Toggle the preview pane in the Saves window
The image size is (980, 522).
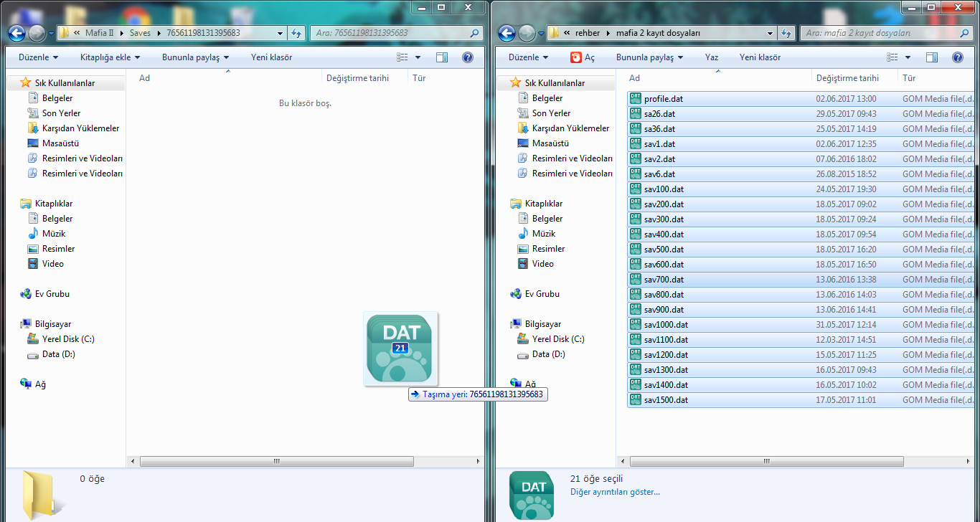[x=442, y=57]
